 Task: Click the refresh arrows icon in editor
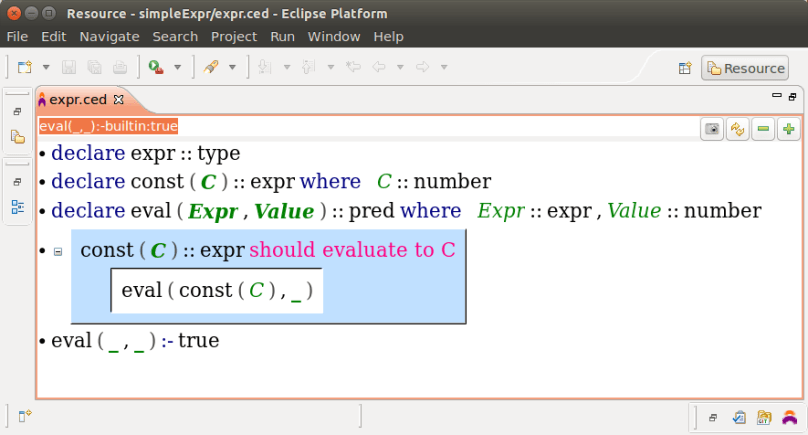[x=738, y=130]
